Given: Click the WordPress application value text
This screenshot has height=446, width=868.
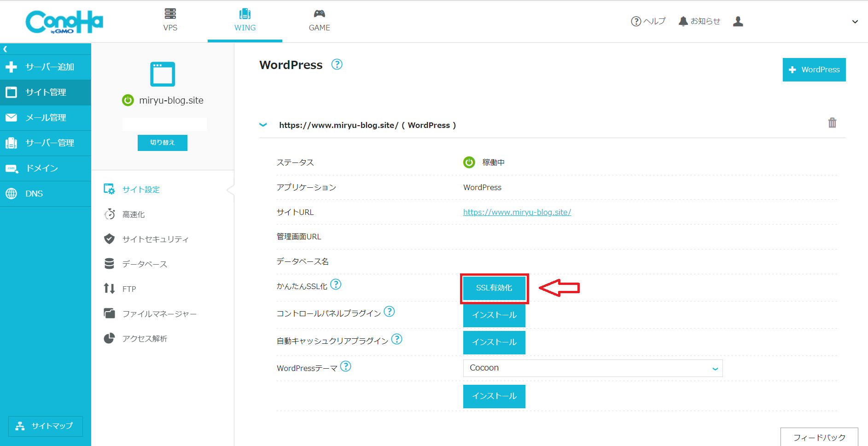Looking at the screenshot, I should [482, 187].
